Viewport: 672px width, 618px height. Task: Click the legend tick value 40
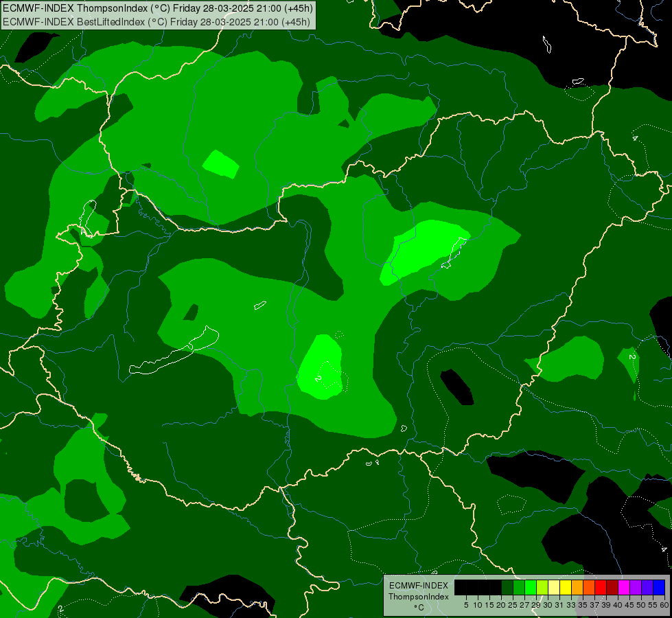pos(618,605)
